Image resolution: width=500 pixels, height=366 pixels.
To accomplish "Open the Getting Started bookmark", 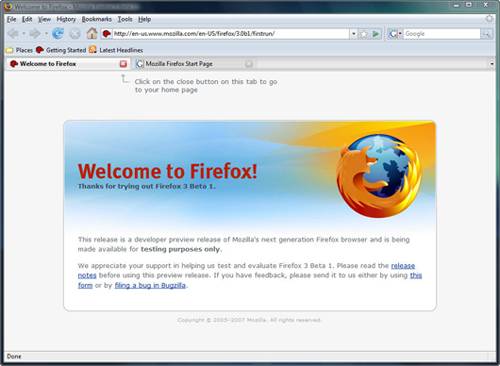I will (x=61, y=50).
